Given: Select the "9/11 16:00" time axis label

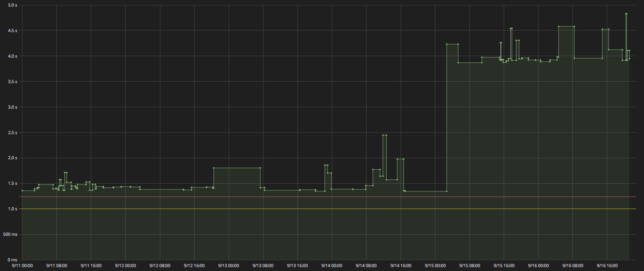Looking at the screenshot, I should point(91,266).
